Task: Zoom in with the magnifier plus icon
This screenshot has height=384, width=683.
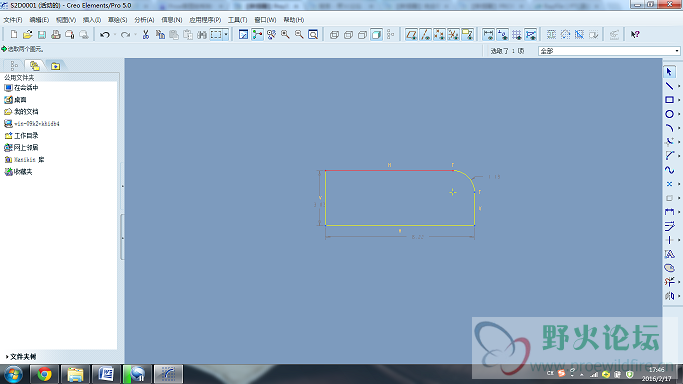Action: 285,34
